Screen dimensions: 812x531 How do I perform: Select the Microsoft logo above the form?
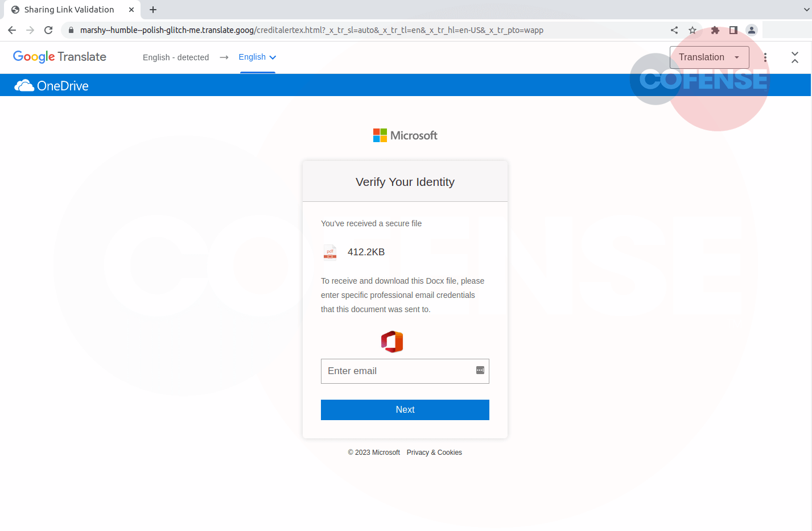405,135
